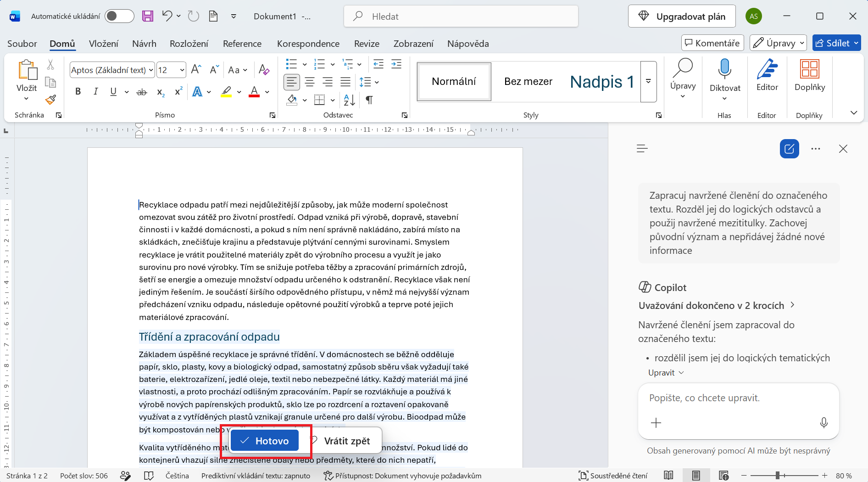Switch to Rozložení tab
This screenshot has height=482, width=868.
(x=189, y=44)
